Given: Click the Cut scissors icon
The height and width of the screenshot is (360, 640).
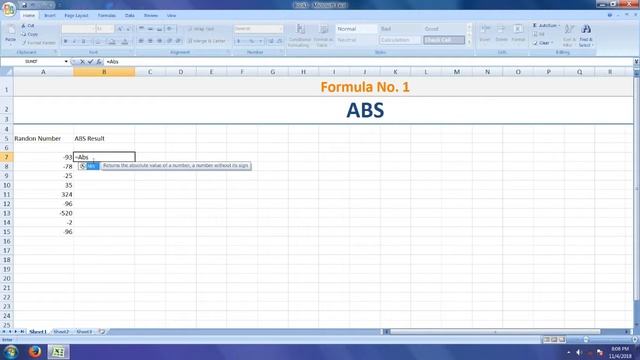Looking at the screenshot, I should pyautogui.click(x=24, y=26).
